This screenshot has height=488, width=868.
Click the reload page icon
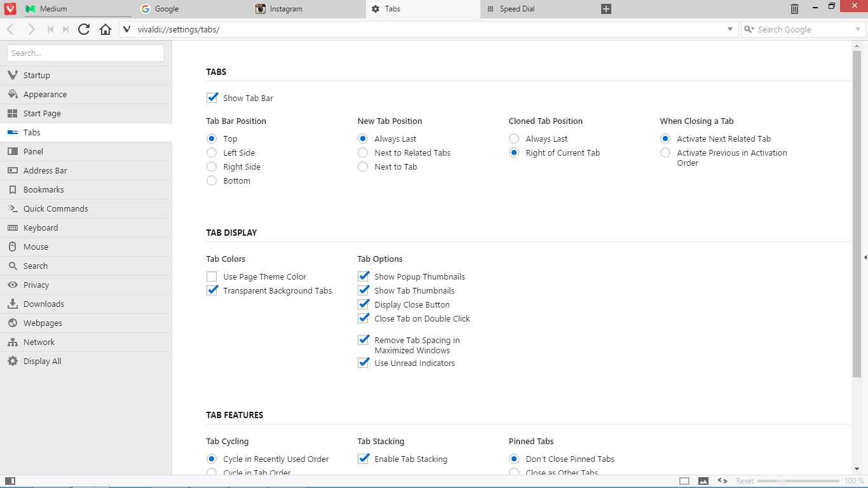[84, 29]
